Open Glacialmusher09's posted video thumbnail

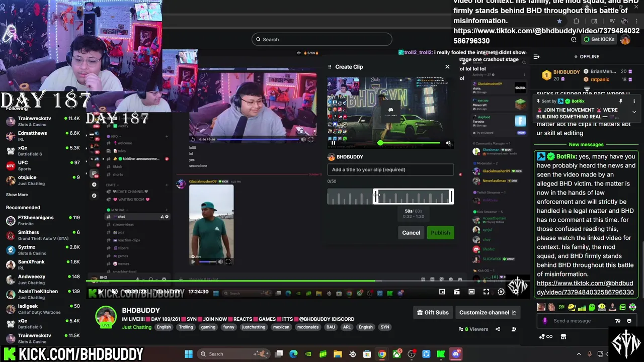pyautogui.click(x=211, y=225)
